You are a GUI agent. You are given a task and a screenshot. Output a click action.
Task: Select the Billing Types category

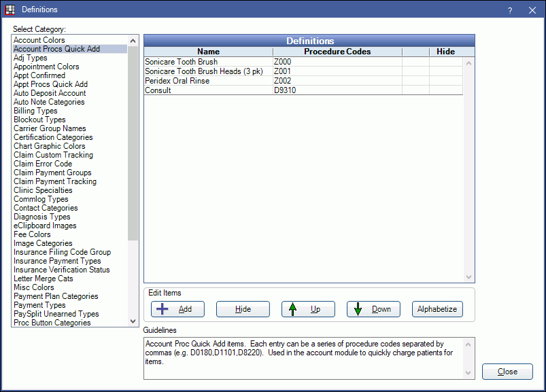[x=69, y=111]
